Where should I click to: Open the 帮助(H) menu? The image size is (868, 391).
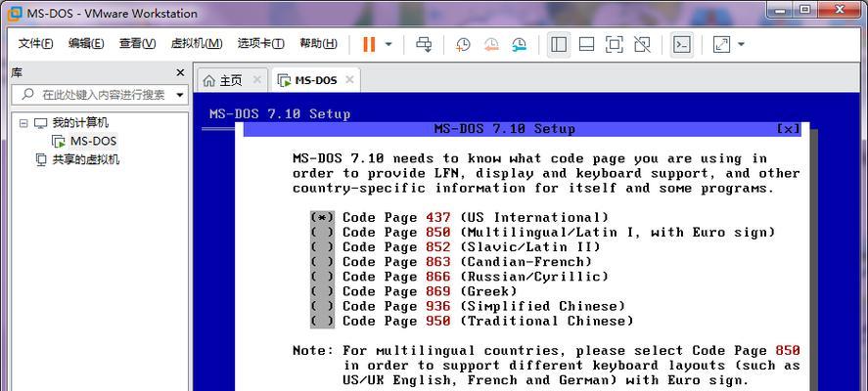(318, 44)
